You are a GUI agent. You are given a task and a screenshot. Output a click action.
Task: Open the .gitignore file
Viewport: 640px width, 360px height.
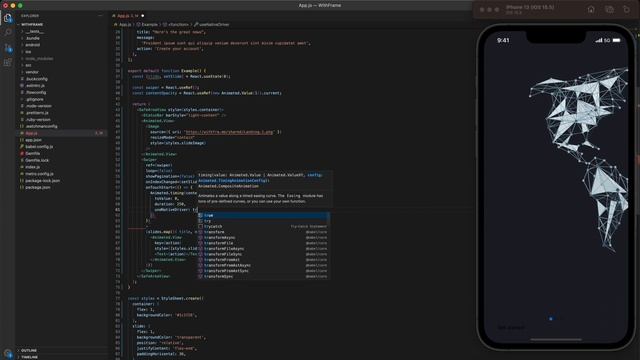coord(61,99)
